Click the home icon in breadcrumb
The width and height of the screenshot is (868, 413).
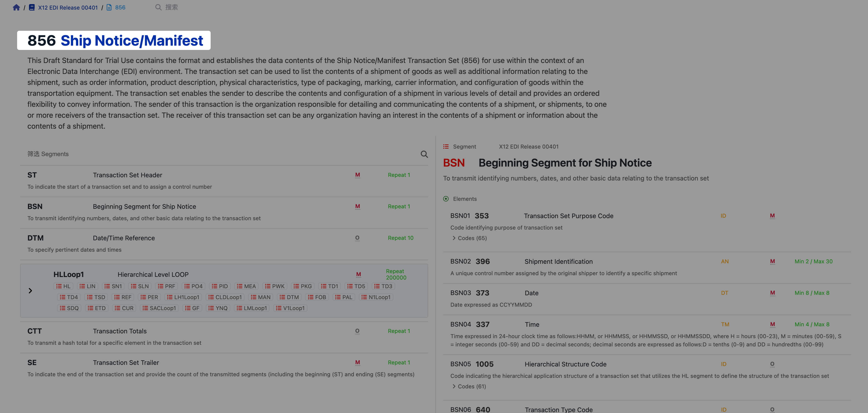[16, 7]
